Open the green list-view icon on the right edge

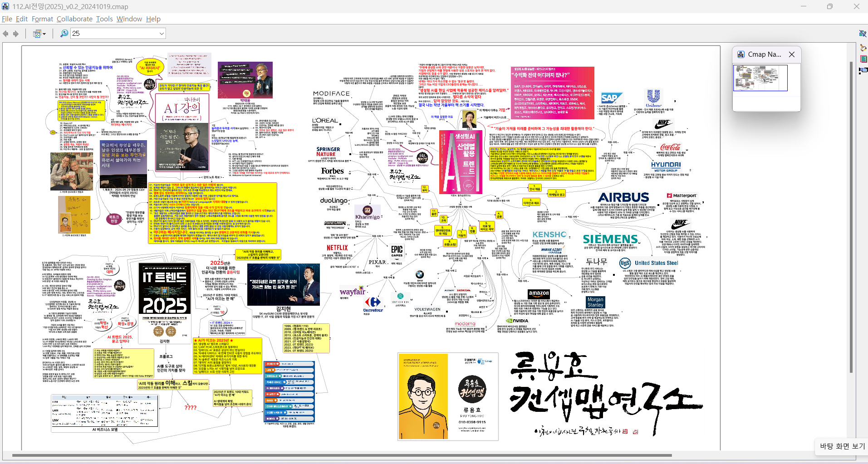[863, 59]
